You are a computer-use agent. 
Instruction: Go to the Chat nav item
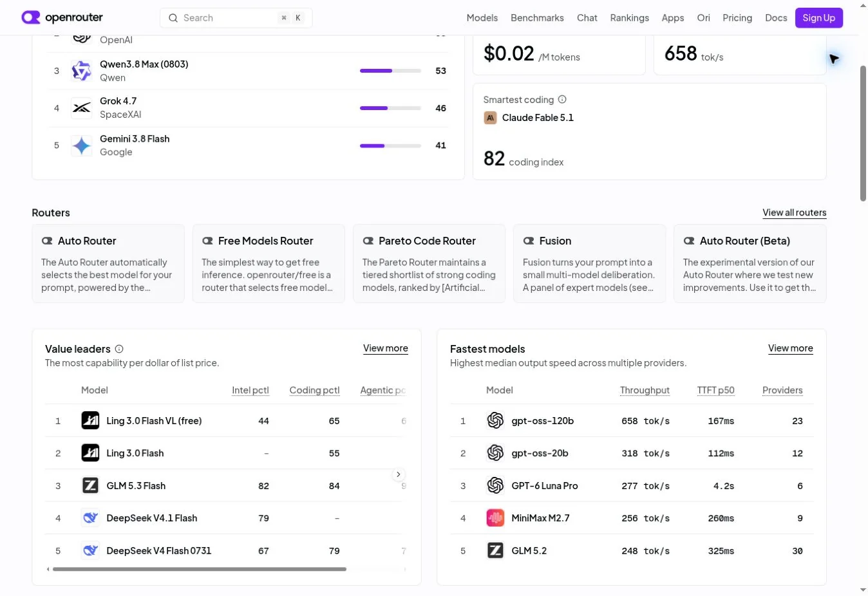pyautogui.click(x=587, y=18)
